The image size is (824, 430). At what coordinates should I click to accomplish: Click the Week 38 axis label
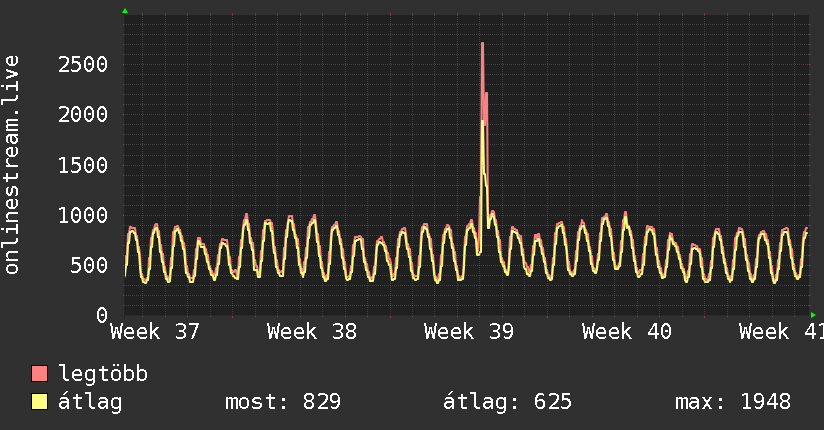(x=312, y=332)
